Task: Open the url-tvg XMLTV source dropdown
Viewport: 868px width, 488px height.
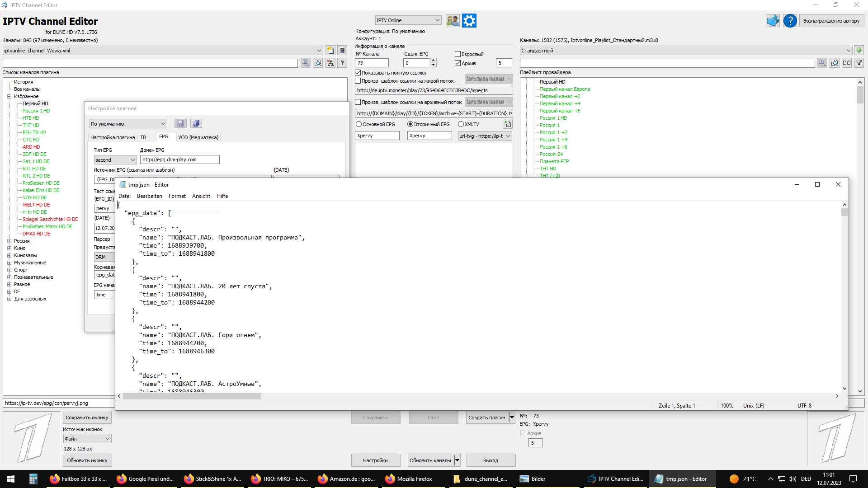Action: [485, 136]
